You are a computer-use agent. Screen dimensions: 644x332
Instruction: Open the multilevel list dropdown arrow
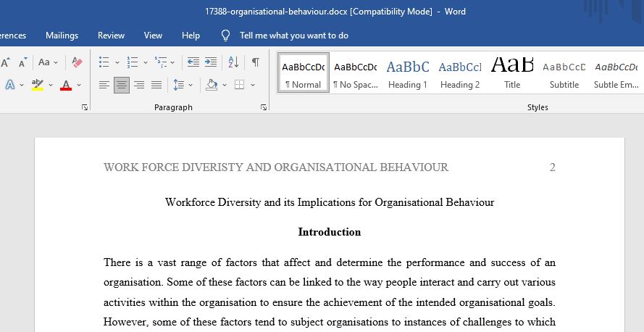(172, 63)
